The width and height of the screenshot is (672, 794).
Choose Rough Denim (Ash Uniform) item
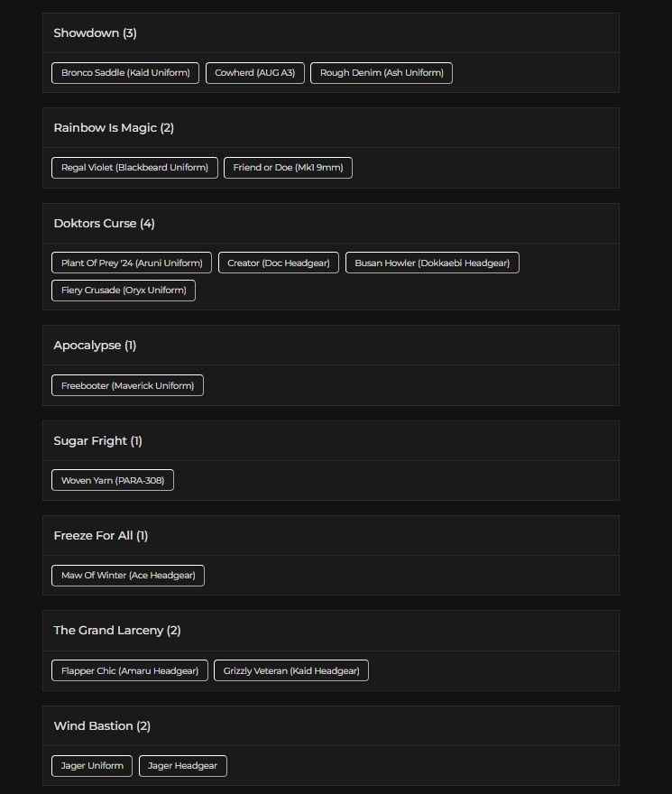382,73
